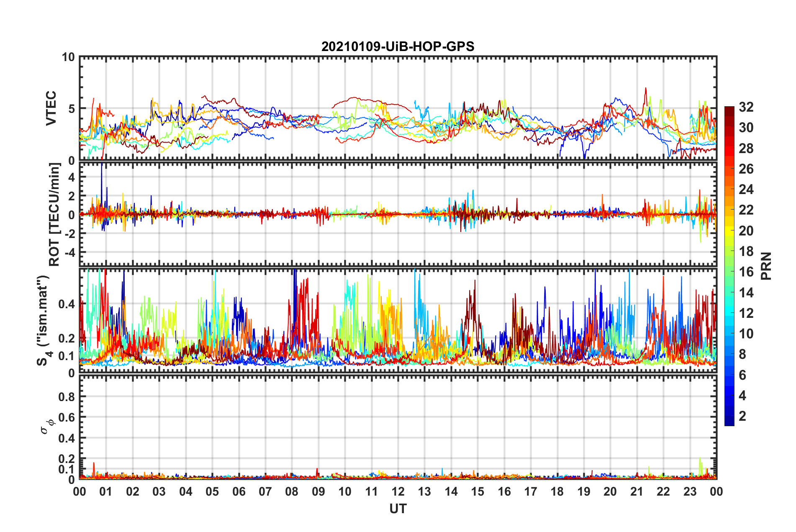Select colorbar tick label 30
This screenshot has height=532, width=796.
point(746,128)
